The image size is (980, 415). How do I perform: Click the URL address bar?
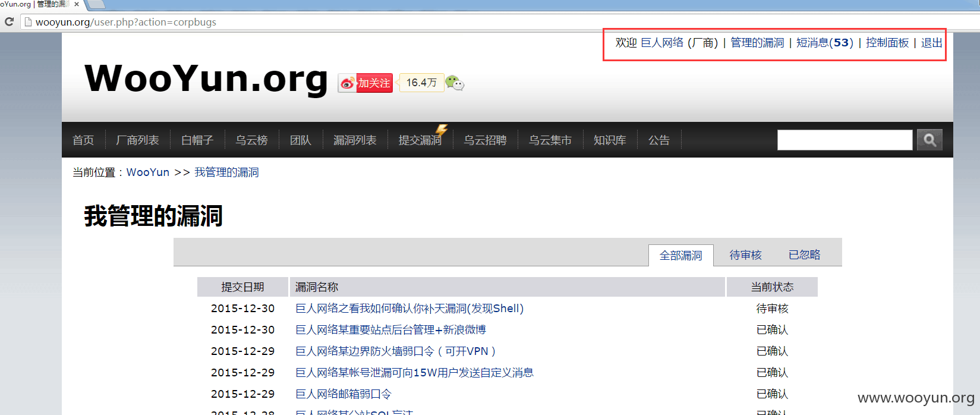(x=499, y=22)
